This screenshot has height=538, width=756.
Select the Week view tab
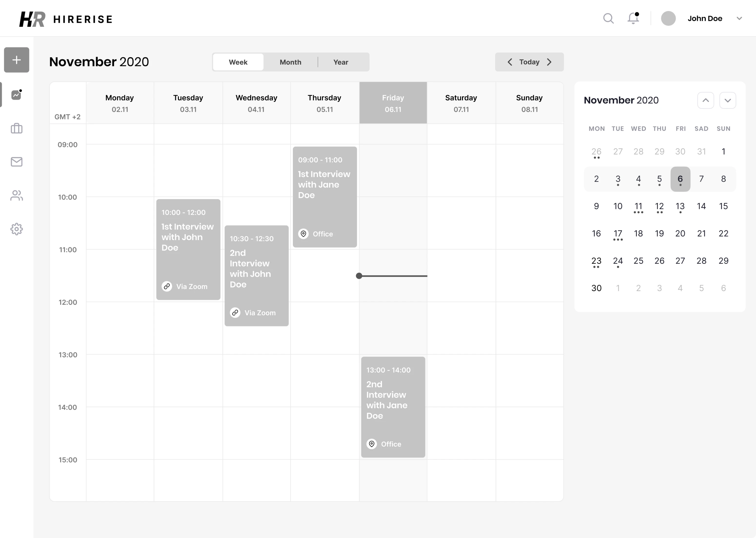click(x=238, y=62)
